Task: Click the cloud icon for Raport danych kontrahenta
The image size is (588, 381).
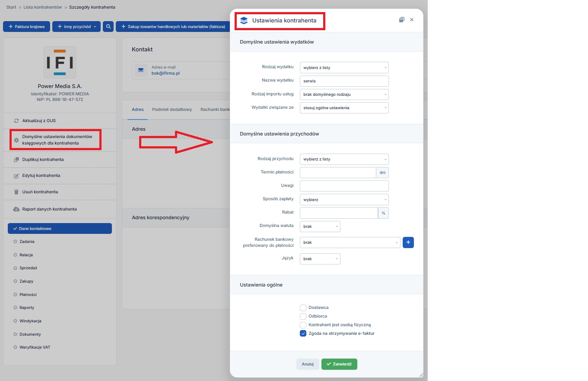Action: [x=16, y=209]
